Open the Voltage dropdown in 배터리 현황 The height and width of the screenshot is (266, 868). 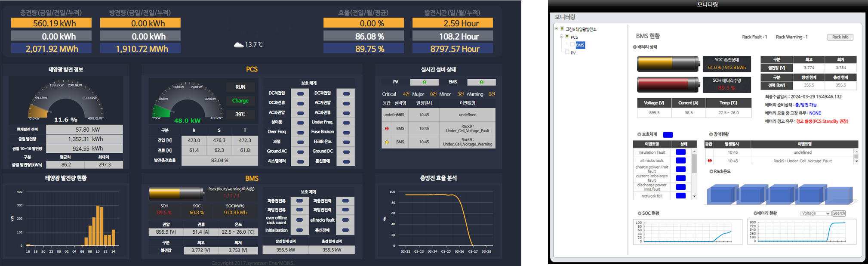[x=816, y=213]
